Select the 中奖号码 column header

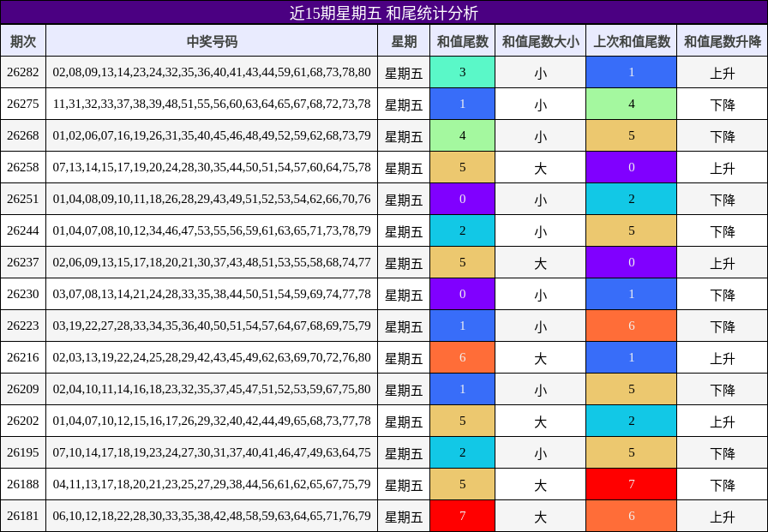tap(212, 41)
